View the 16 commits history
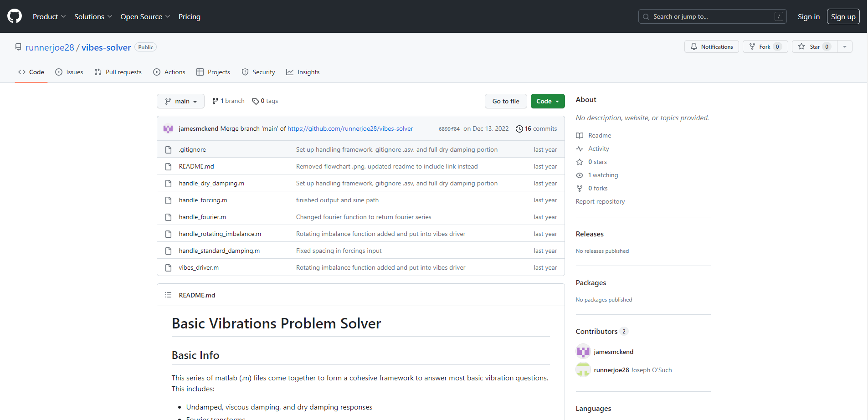Image resolution: width=868 pixels, height=420 pixels. (x=536, y=129)
